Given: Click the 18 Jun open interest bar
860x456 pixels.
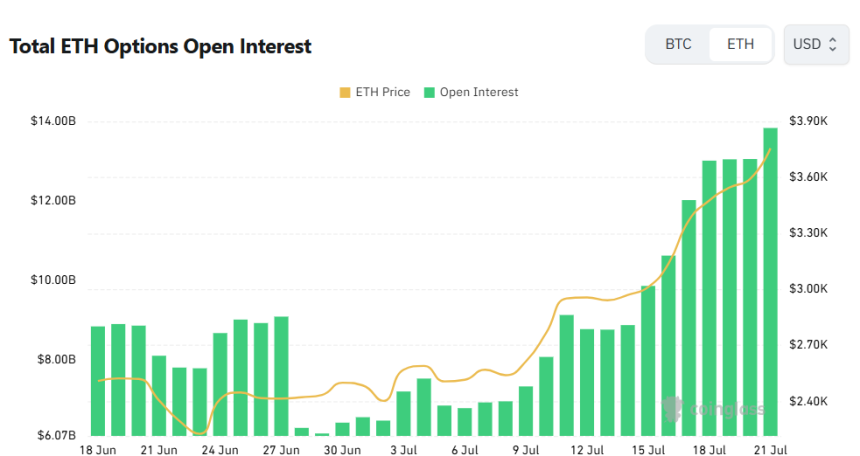Looking at the screenshot, I should pos(98,381).
